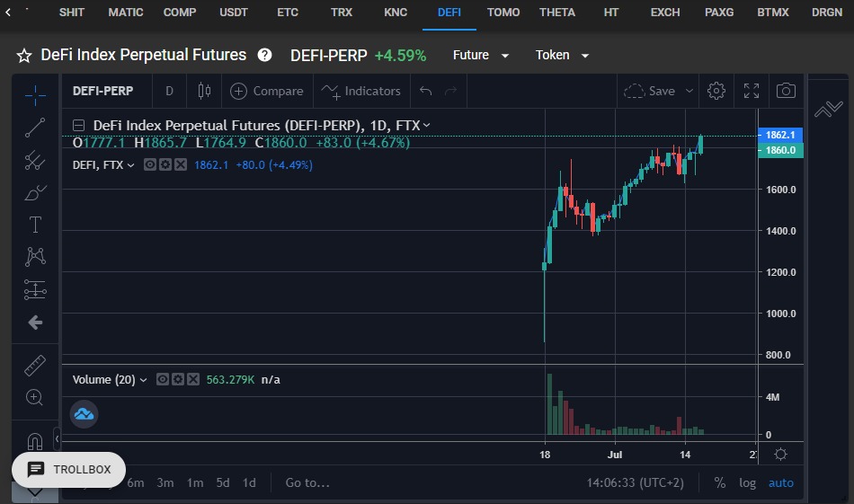This screenshot has width=854, height=504.
Task: Open chart settings gear icon
Action: click(x=716, y=91)
